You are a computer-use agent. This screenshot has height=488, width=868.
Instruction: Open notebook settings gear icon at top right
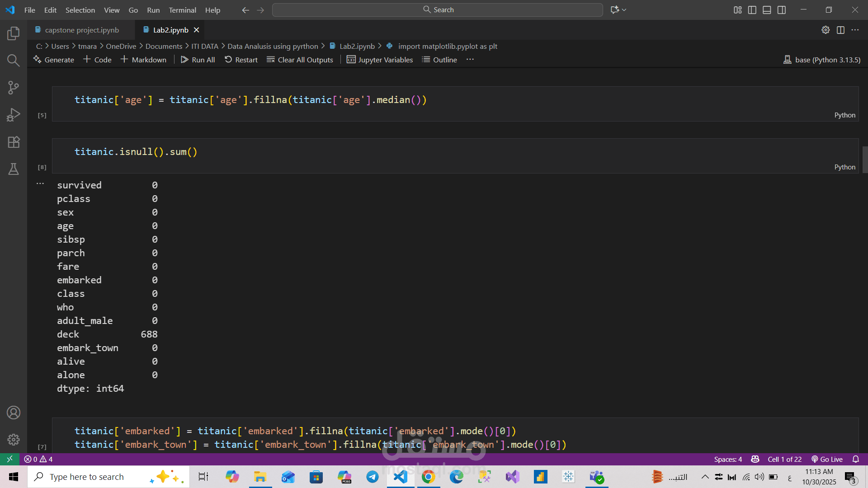click(826, 30)
